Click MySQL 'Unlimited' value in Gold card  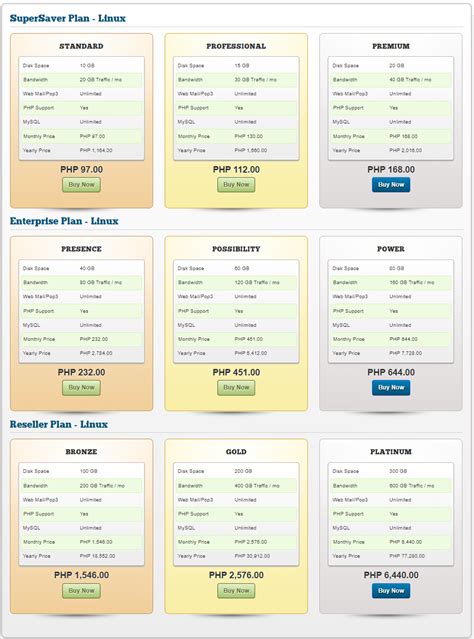[x=245, y=528]
